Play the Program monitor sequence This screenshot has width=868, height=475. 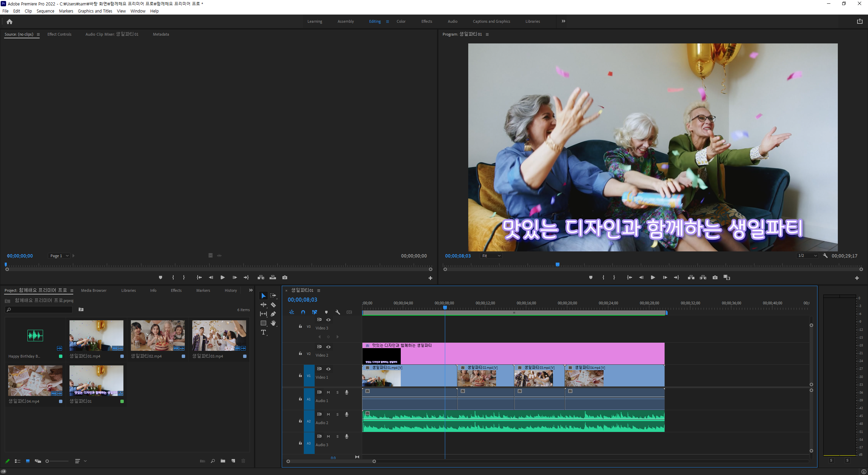pos(653,278)
